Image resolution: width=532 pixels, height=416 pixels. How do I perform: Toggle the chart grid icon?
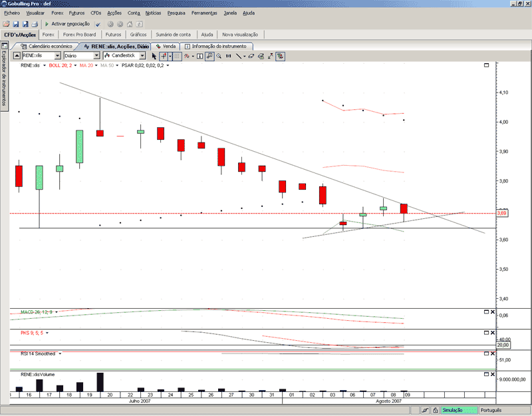[x=177, y=56]
